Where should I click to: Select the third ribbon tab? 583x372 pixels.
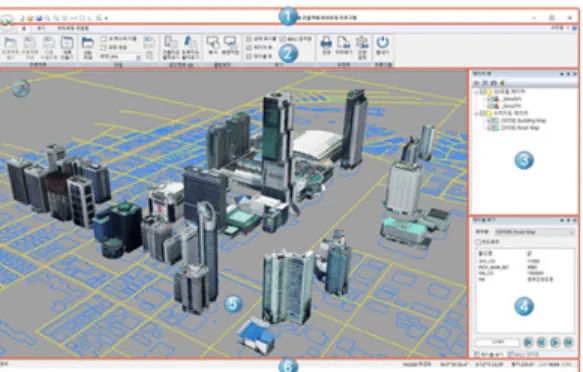pyautogui.click(x=73, y=28)
